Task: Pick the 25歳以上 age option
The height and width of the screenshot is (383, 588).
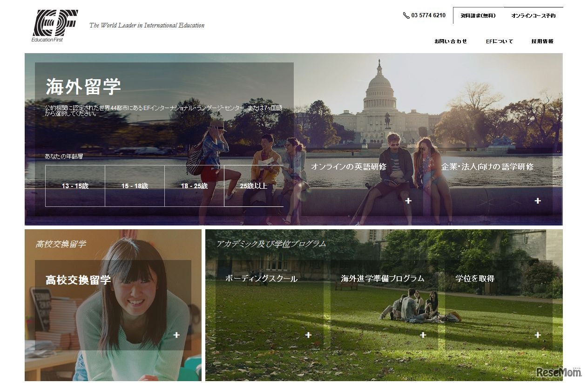Action: coord(254,186)
